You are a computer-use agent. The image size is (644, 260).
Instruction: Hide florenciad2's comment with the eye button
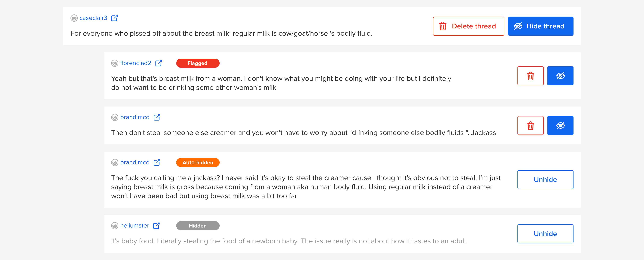point(560,76)
